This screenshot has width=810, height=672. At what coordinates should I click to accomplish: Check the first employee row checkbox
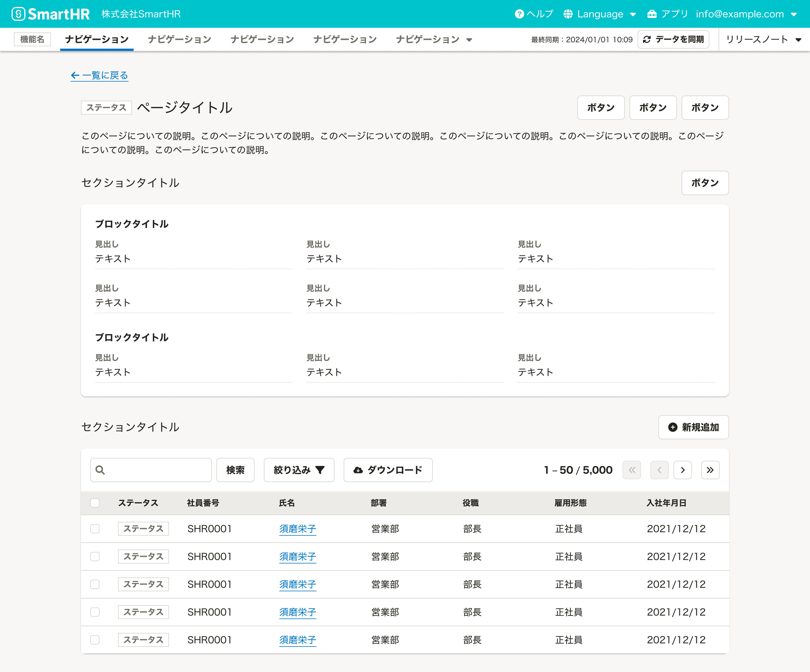[95, 529]
